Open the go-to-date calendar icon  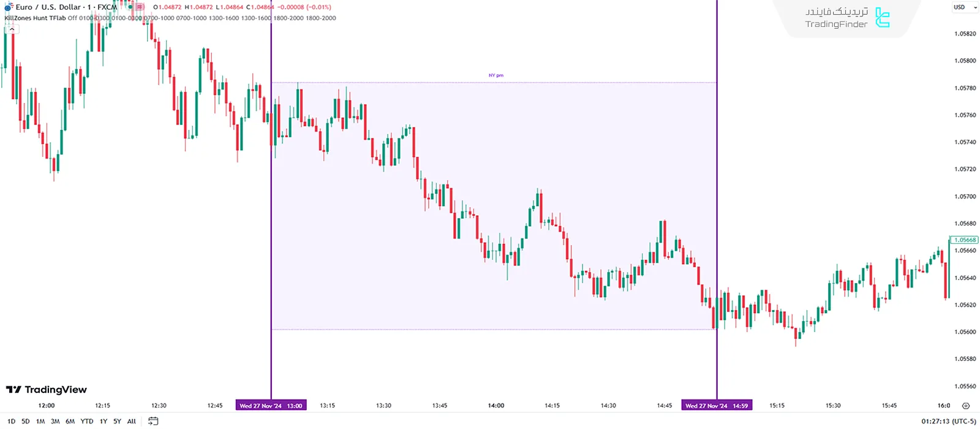(153, 421)
